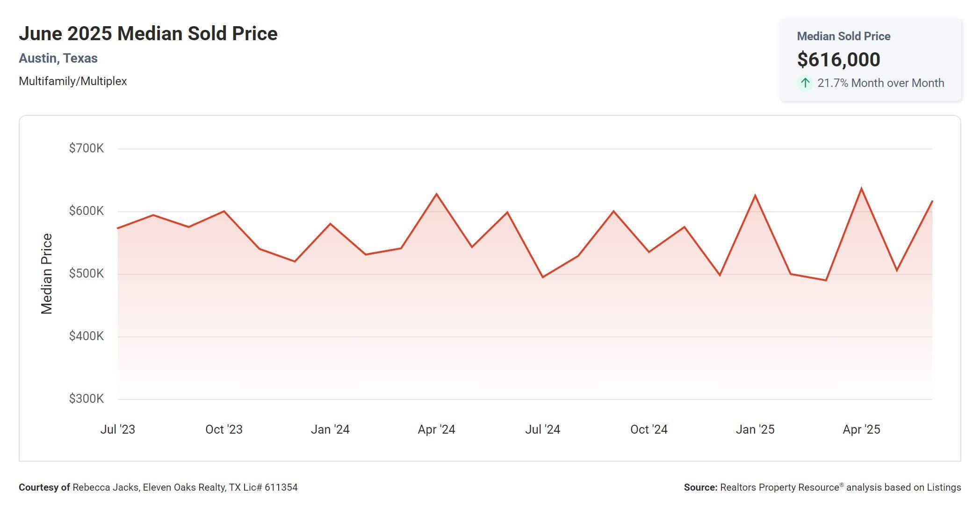The width and height of the screenshot is (980, 514).
Task: Click the Oct '24 x-axis label
Action: tap(649, 429)
